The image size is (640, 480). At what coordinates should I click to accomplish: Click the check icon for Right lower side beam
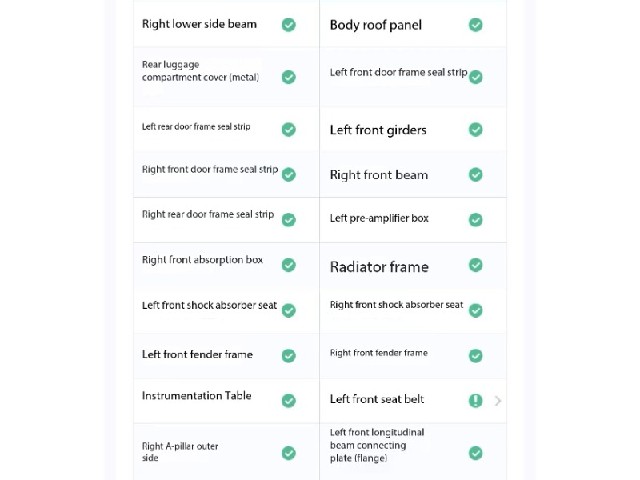[289, 25]
